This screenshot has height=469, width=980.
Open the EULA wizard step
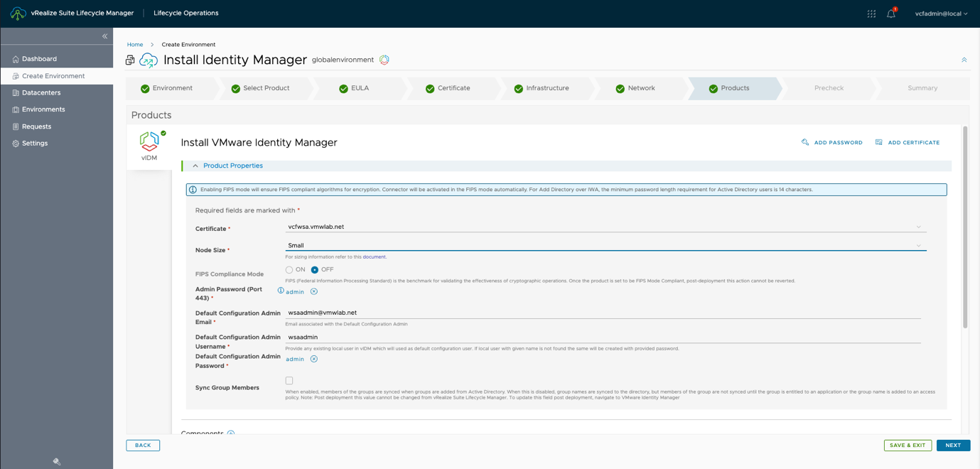pyautogui.click(x=354, y=88)
